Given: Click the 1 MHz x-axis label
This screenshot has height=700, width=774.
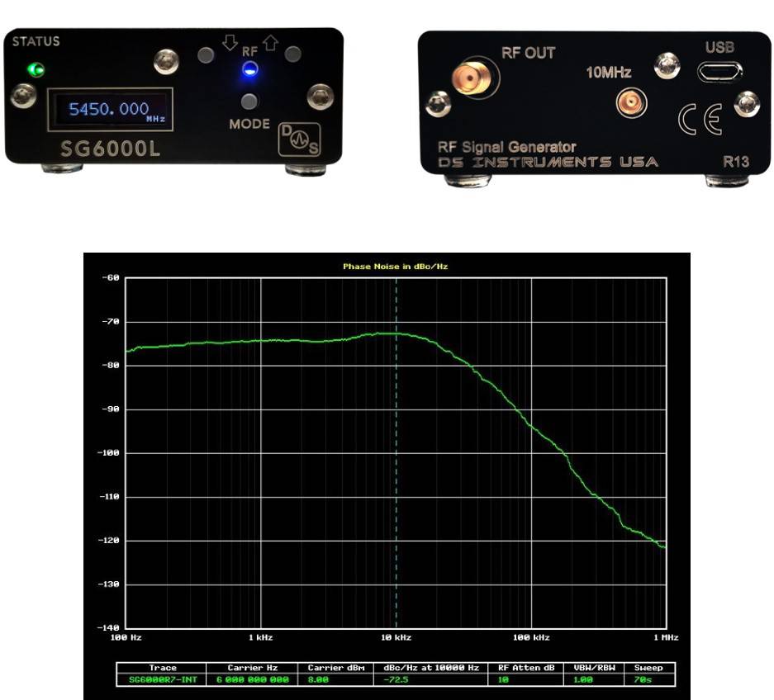Looking at the screenshot, I should point(666,637).
